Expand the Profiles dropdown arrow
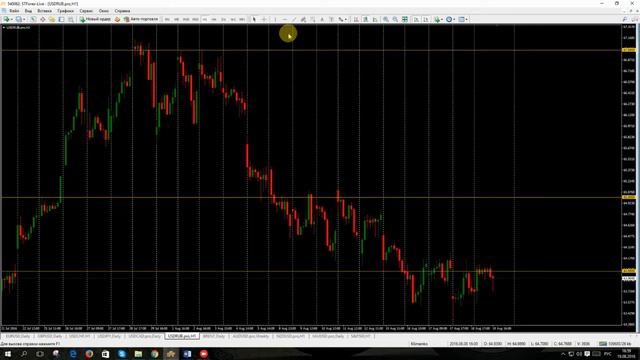This screenshot has width=640, height=360. (24, 19)
